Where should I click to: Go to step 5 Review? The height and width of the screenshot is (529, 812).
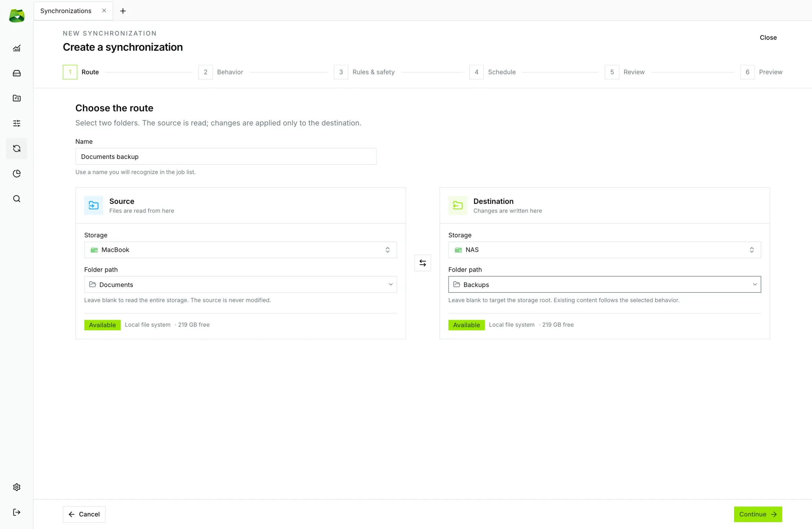click(x=625, y=72)
